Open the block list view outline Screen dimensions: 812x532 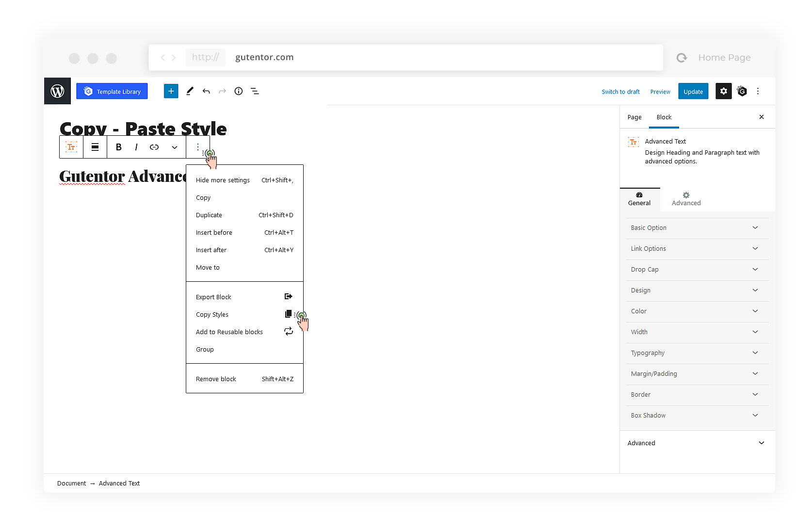255,91
